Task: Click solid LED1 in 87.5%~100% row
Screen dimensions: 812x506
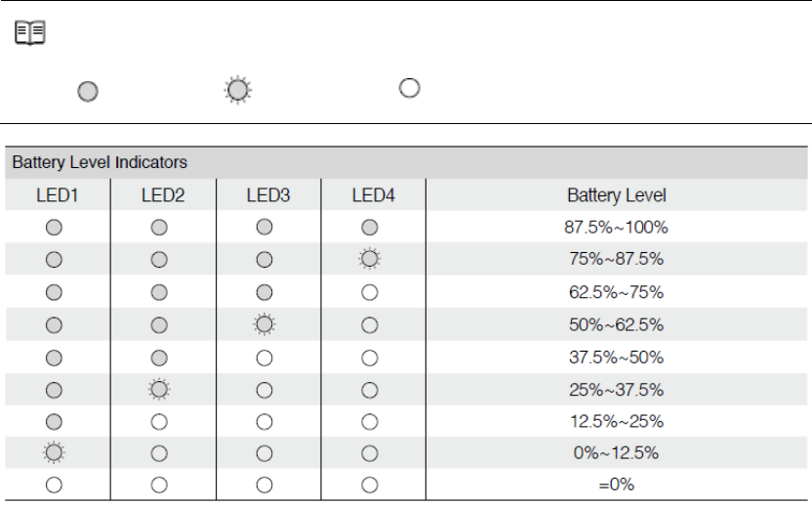Action: (54, 228)
